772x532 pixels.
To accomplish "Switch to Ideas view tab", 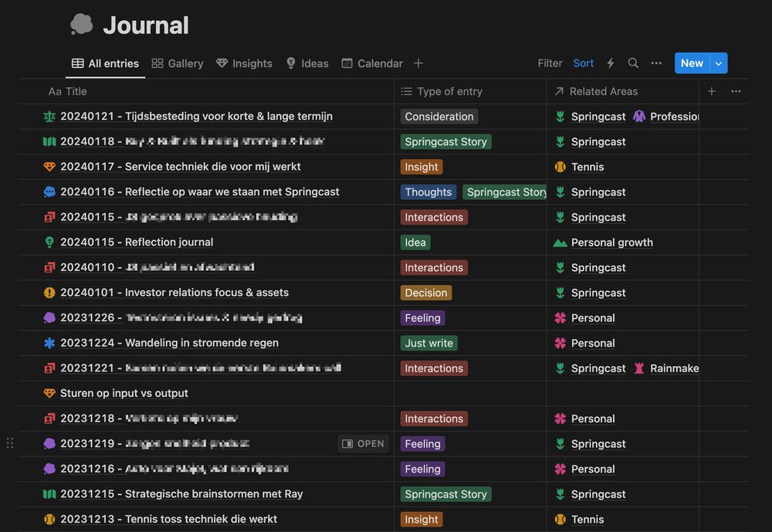I will pyautogui.click(x=307, y=63).
